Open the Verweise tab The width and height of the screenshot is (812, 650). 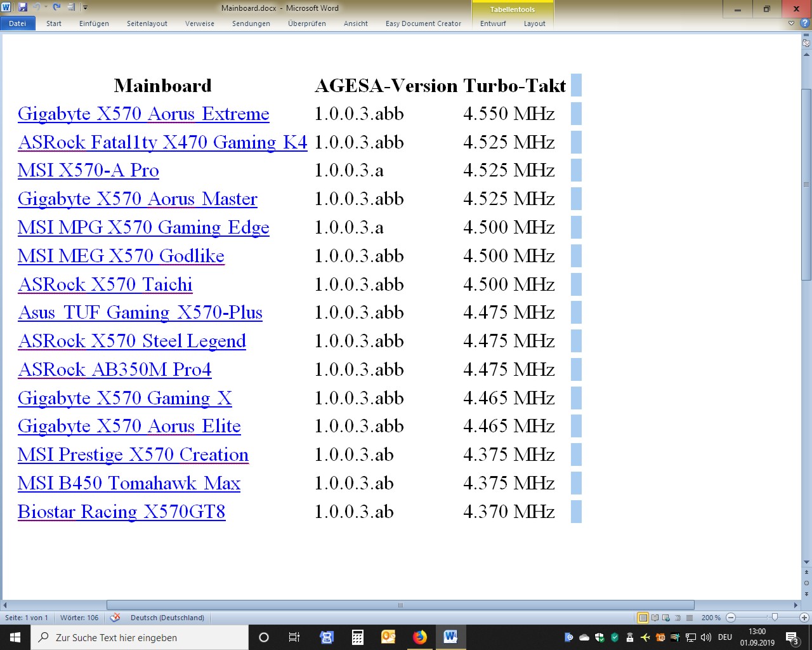pos(200,23)
